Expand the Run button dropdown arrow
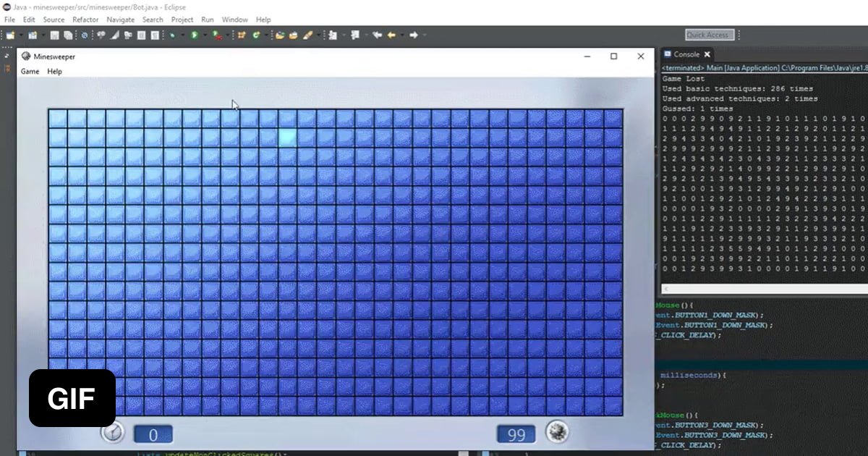This screenshot has width=868, height=456. [x=204, y=35]
